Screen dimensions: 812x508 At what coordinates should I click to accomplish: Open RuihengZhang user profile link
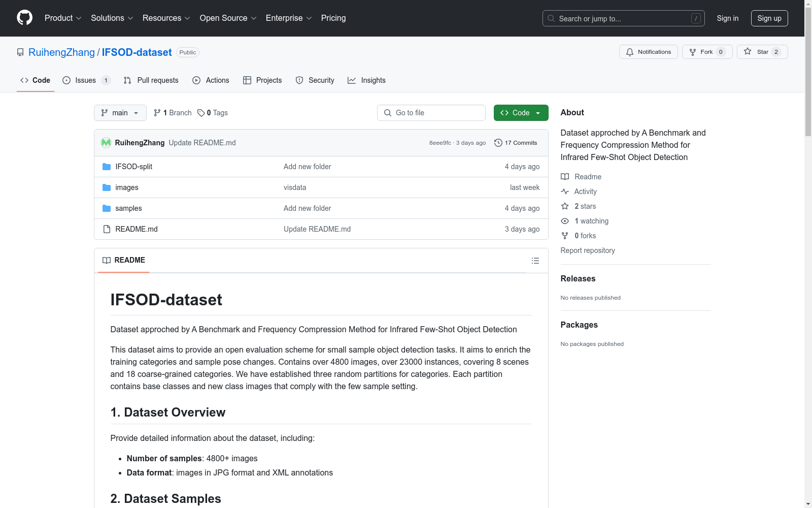(61, 52)
